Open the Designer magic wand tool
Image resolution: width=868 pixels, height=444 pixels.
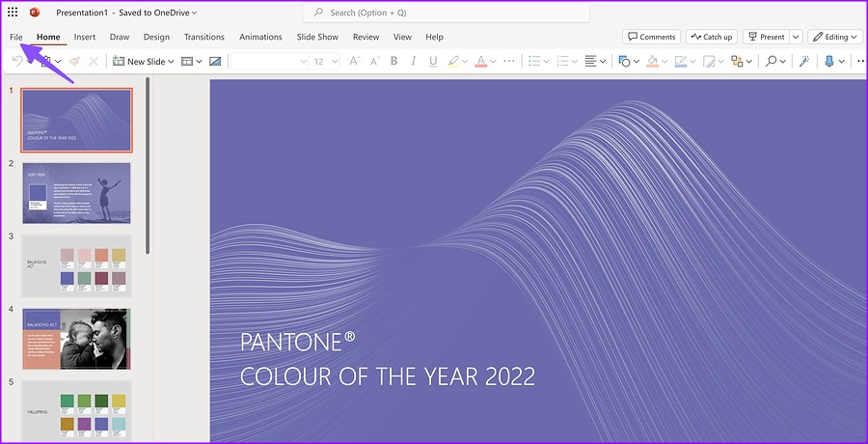coord(803,61)
